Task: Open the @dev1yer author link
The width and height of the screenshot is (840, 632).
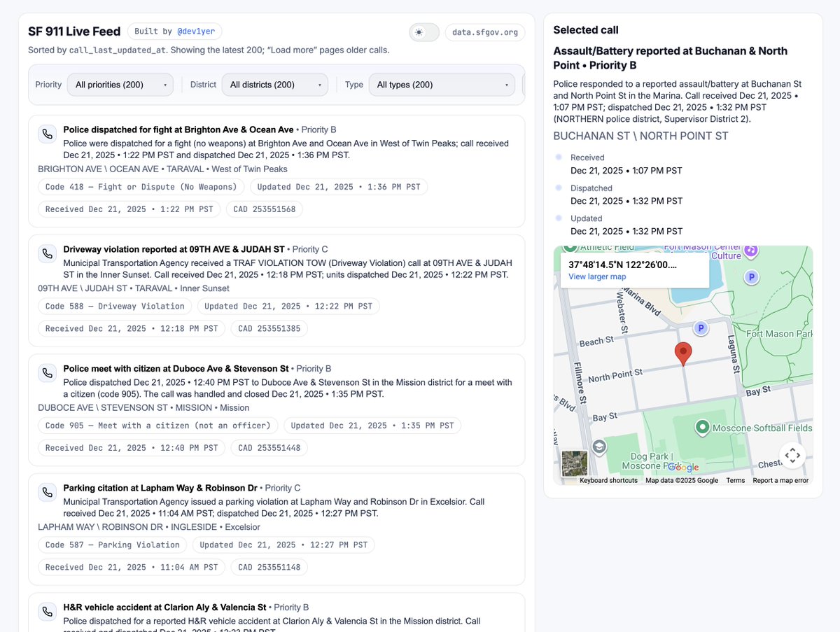Action: pos(197,31)
